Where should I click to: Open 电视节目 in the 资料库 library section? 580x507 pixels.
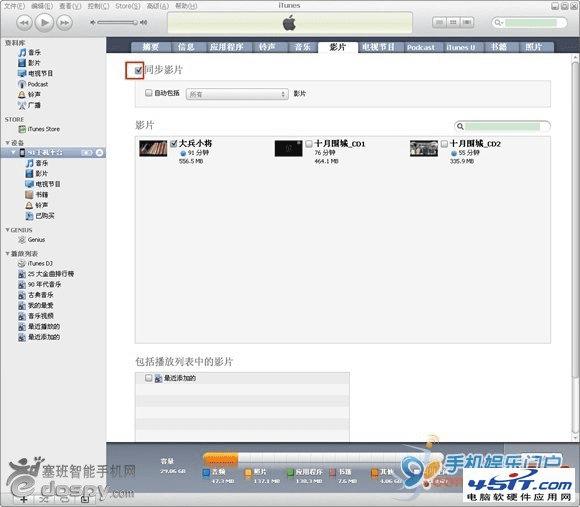point(35,73)
